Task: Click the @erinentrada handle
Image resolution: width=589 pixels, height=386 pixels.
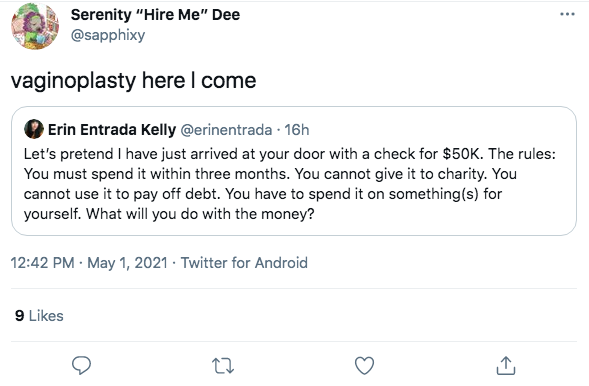Action: coord(226,130)
